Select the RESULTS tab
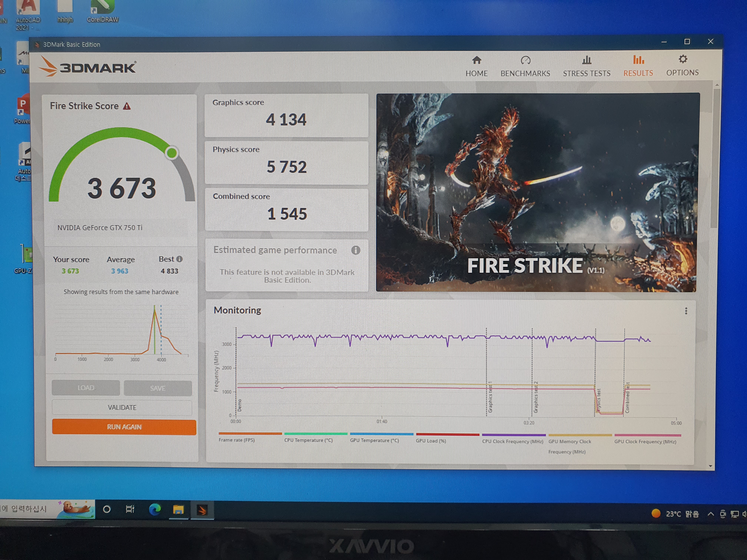747x560 pixels. click(638, 66)
